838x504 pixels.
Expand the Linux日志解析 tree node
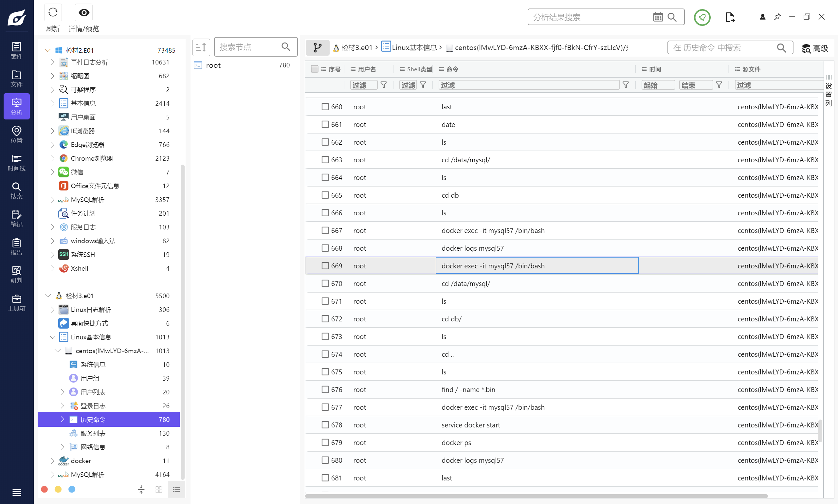52,310
